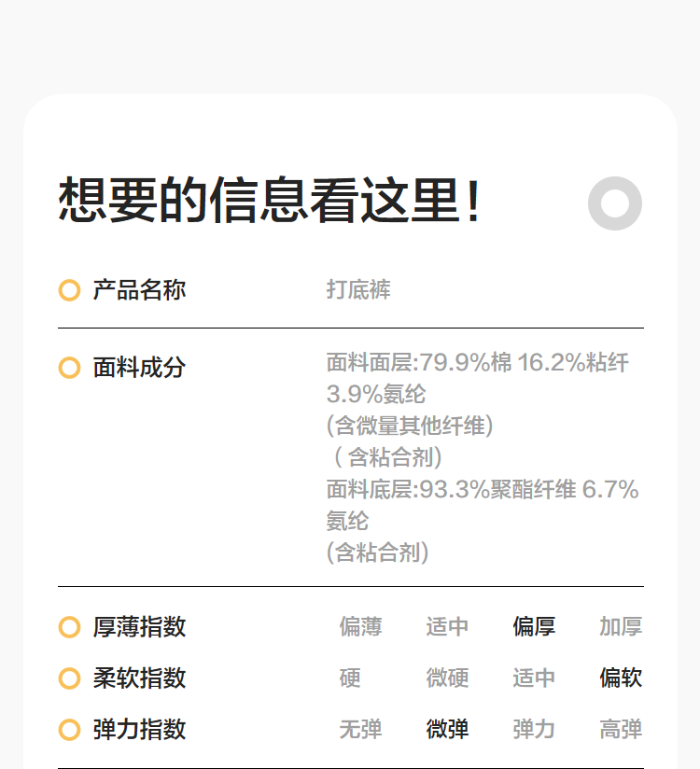The width and height of the screenshot is (700, 769).
Task: Click the yellow circle next to 柔软指数
Action: coord(69,678)
